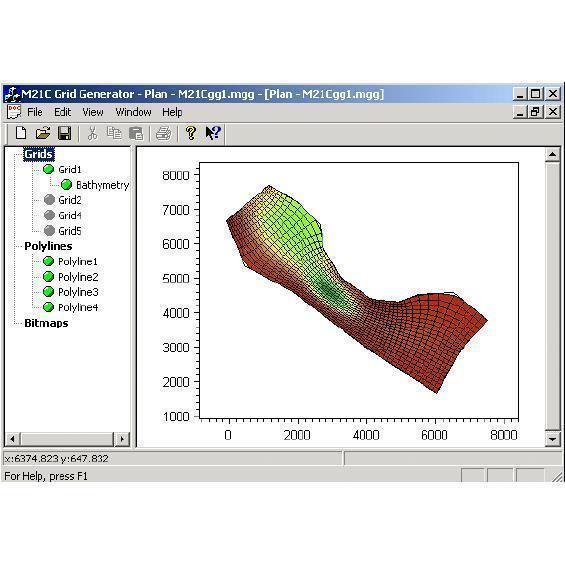
Task: Select Bathymetry label in tree
Action: pos(102,185)
